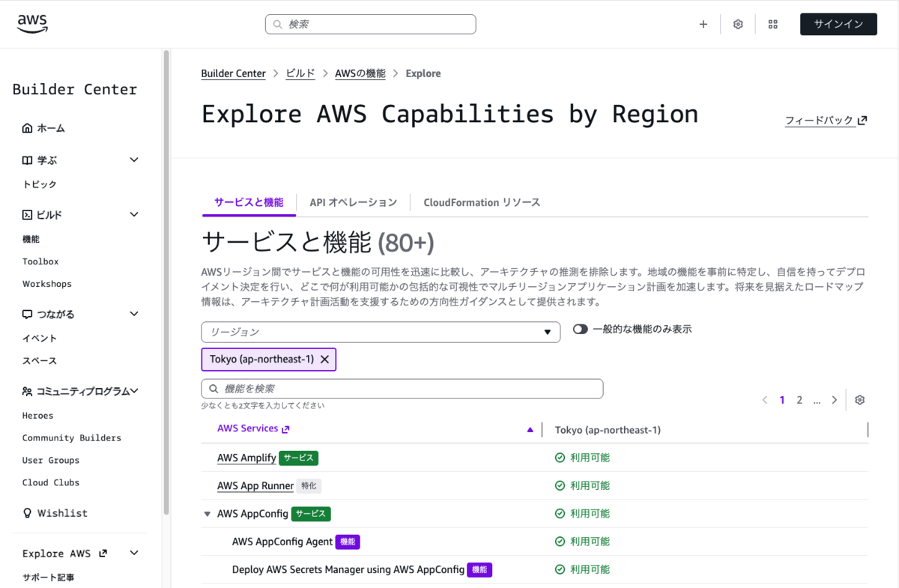This screenshot has width=899, height=588.
Task: Open ホーム in the sidebar
Action: [x=51, y=128]
